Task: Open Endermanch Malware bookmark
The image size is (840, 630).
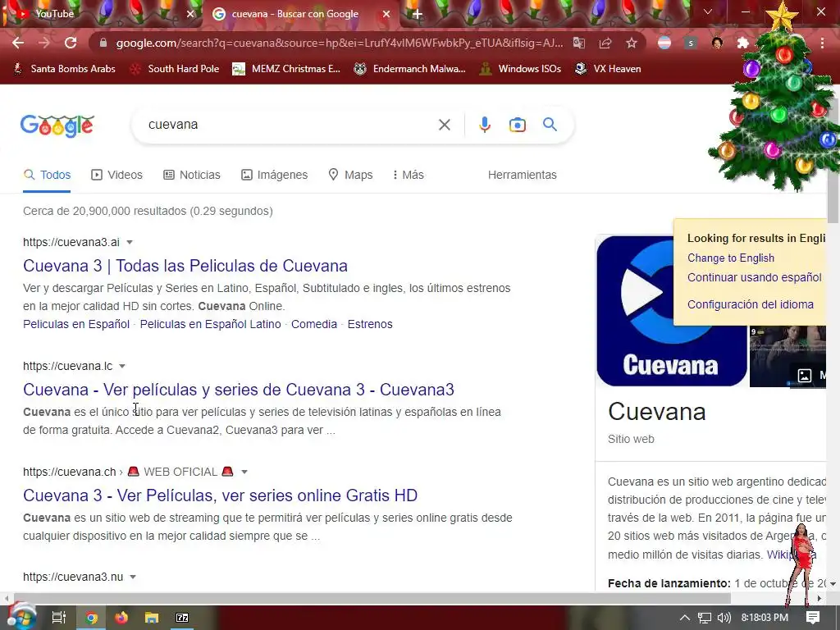Action: [410, 69]
